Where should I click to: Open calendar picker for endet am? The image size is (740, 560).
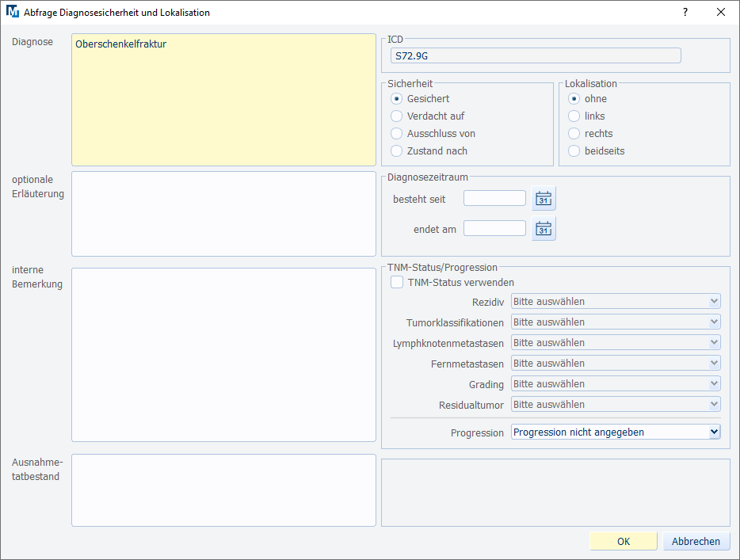click(x=544, y=228)
